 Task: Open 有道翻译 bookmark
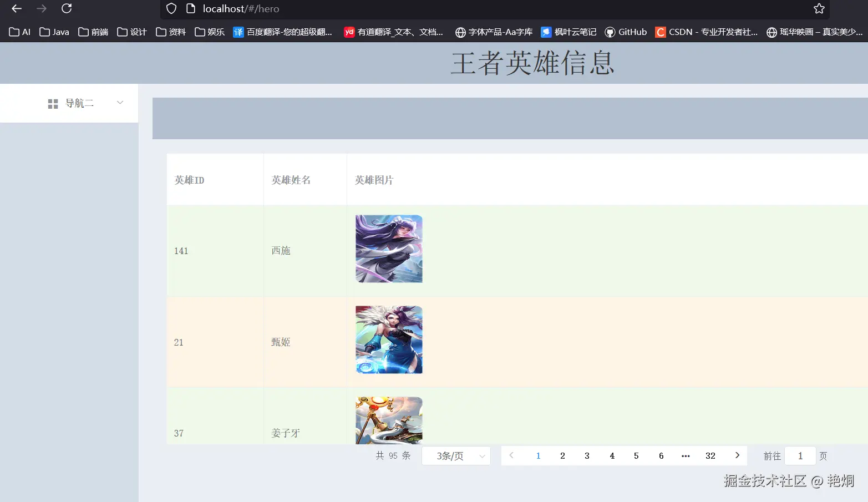tap(394, 32)
